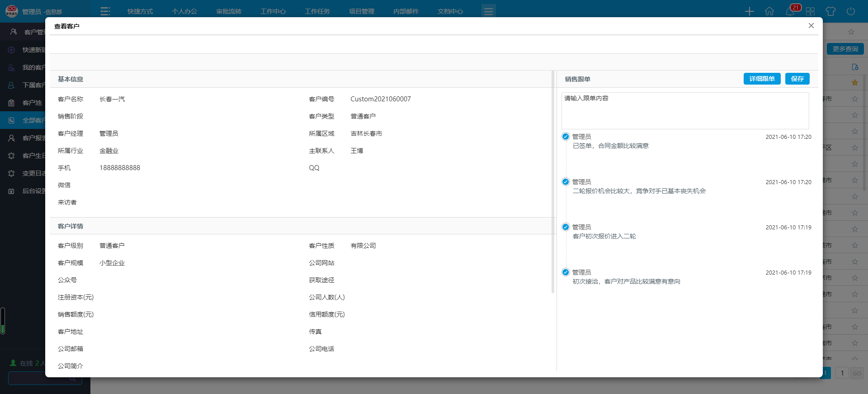Click the 请输入跟单内容 text area
Screen dimensions: 868x394
point(684,111)
